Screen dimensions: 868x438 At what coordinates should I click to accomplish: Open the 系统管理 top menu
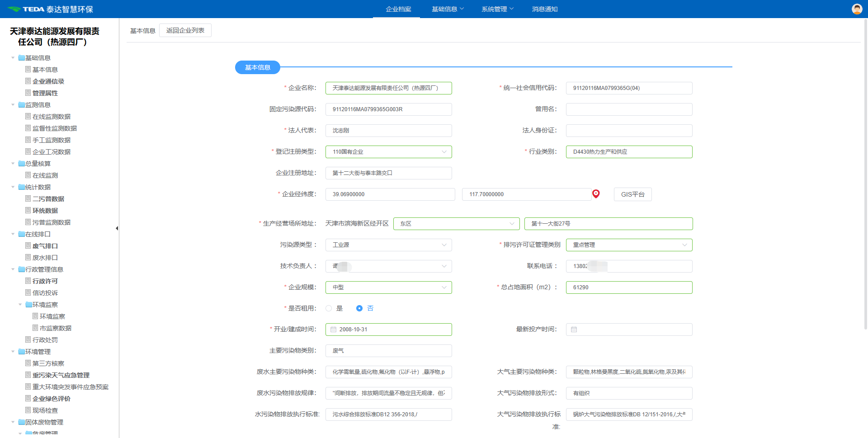(x=497, y=9)
